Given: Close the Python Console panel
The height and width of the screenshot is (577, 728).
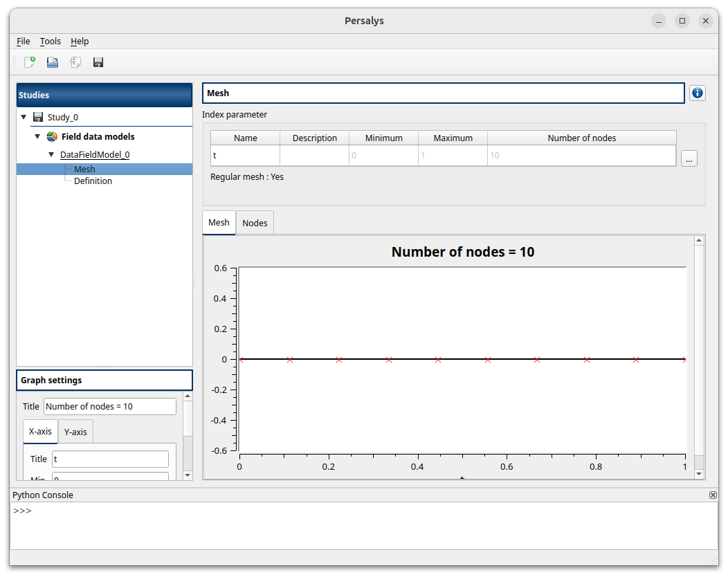Looking at the screenshot, I should (x=713, y=495).
